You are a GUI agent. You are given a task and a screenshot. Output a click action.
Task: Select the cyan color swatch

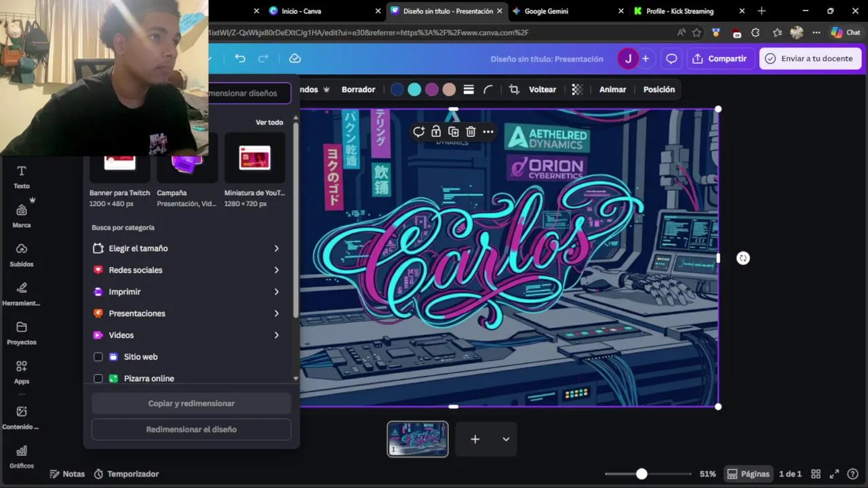[x=414, y=89]
